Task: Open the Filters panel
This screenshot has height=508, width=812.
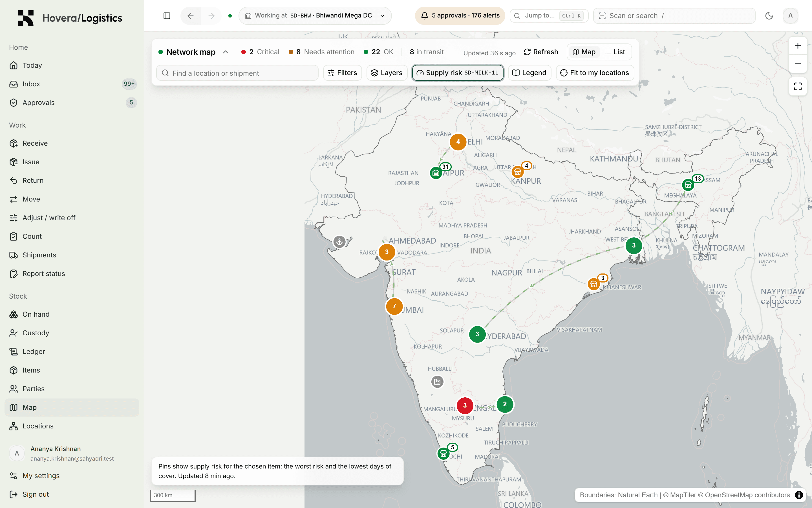Action: click(x=342, y=73)
